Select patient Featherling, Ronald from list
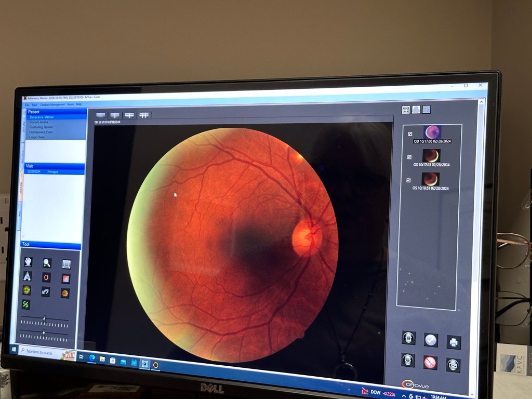The height and width of the screenshot is (399, 532). 41,127
